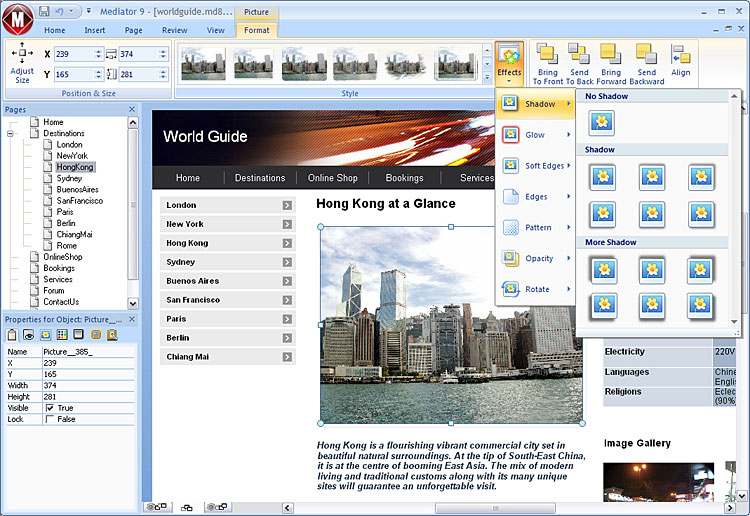
Task: Enable the Lock checkbox
Action: click(x=50, y=419)
